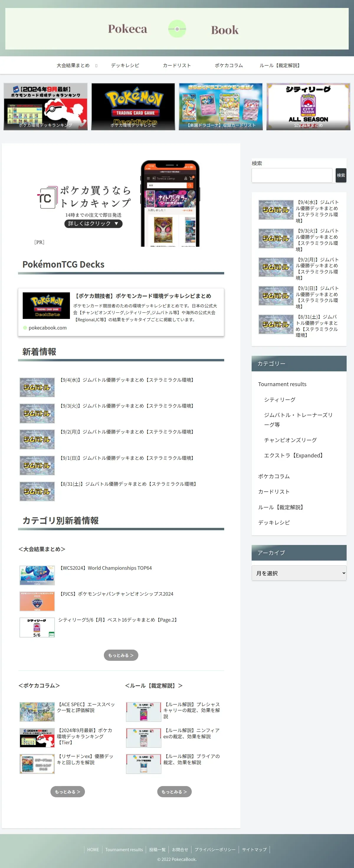Open the WCS2024 World Championships TOP64 thumbnail
The image size is (354, 868).
pos(37,576)
